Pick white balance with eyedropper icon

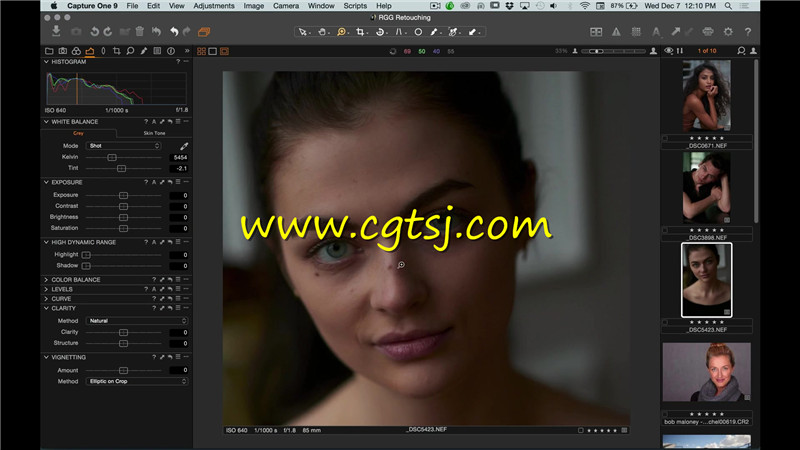coord(184,146)
